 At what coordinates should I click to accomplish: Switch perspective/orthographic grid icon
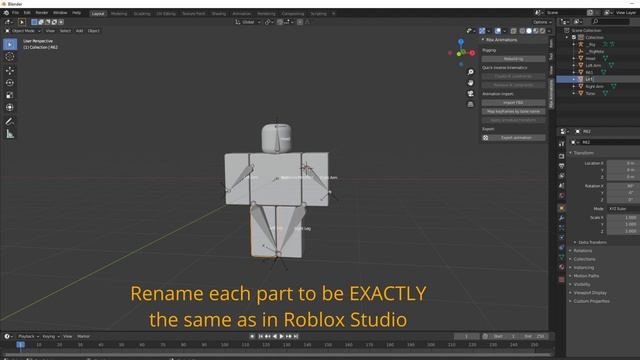[x=471, y=104]
